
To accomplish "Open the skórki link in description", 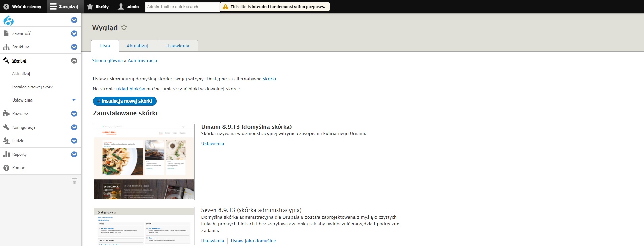I will (270, 79).
